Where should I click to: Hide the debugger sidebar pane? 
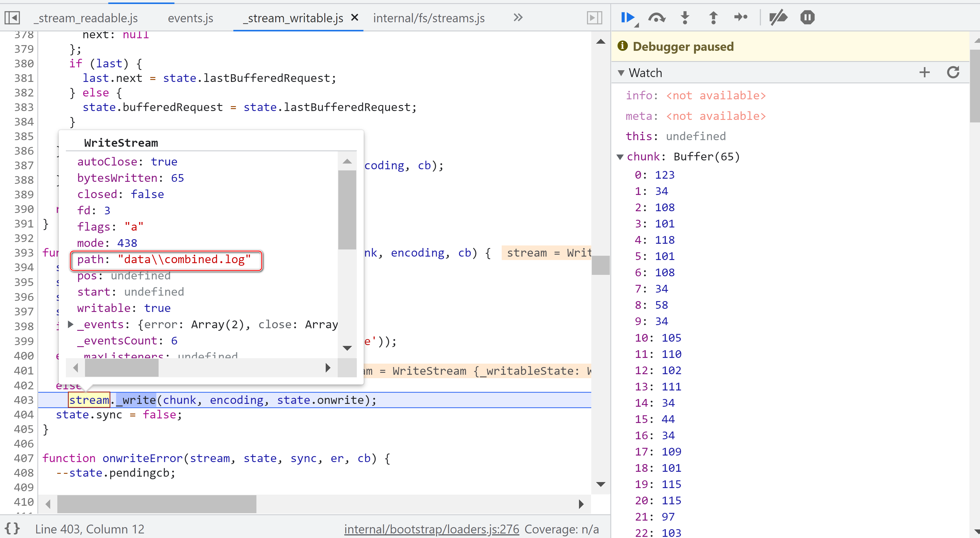[594, 17]
